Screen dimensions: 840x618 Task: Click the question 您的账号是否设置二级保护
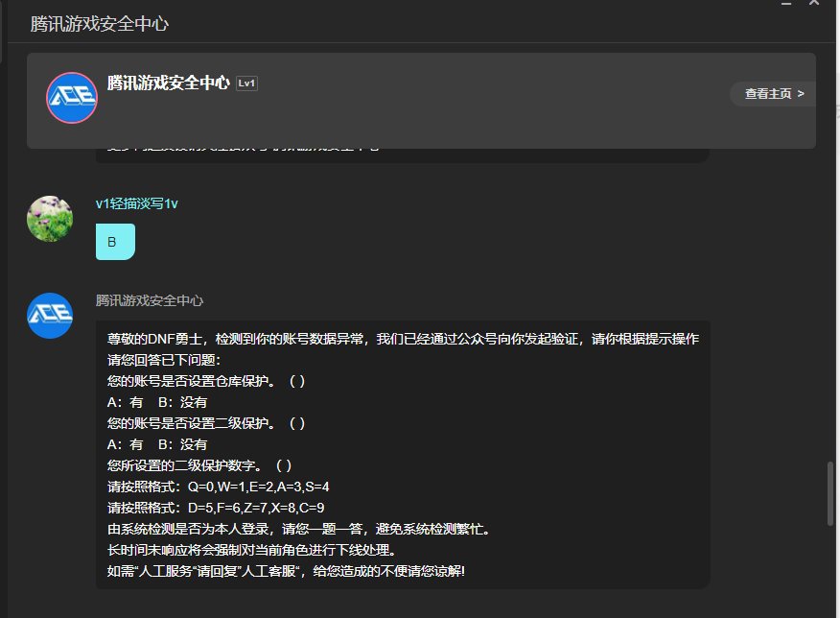tap(206, 423)
